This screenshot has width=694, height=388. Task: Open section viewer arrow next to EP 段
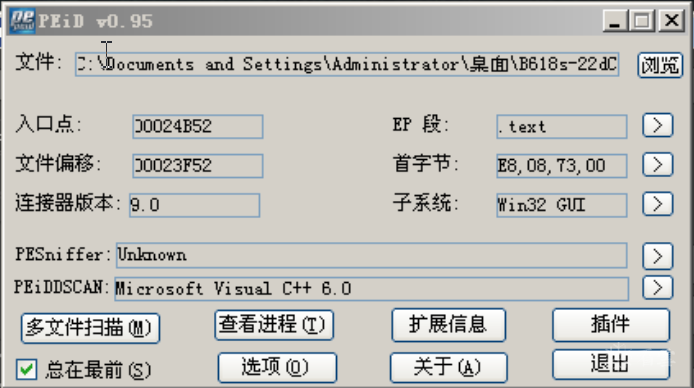pos(658,125)
